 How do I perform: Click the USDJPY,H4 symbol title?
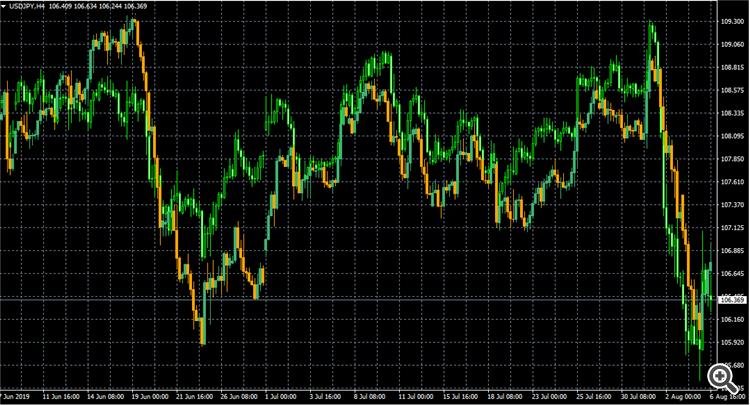33,9
